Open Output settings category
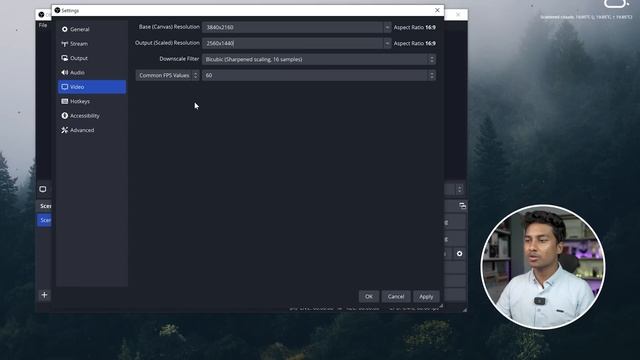The width and height of the screenshot is (640, 360). pyautogui.click(x=92, y=58)
